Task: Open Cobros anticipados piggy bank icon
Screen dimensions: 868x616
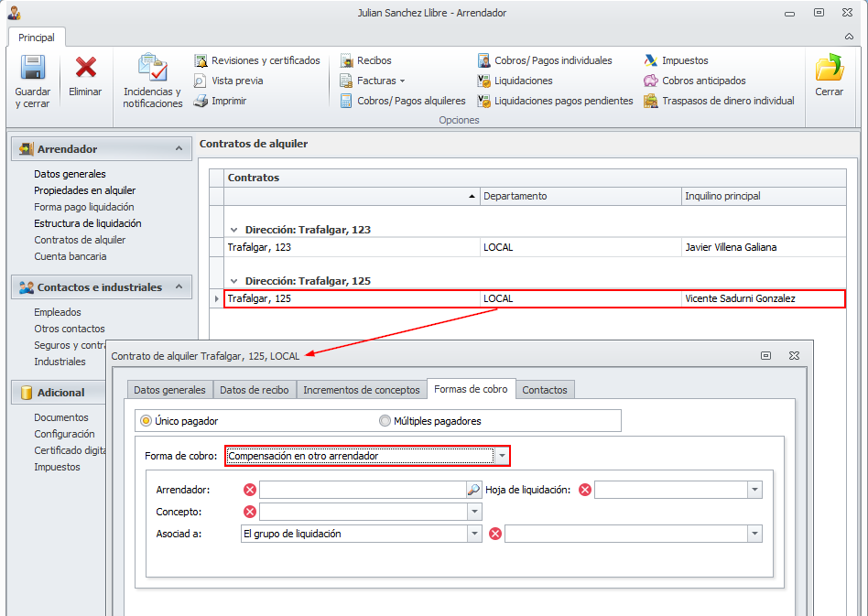Action: 650,81
